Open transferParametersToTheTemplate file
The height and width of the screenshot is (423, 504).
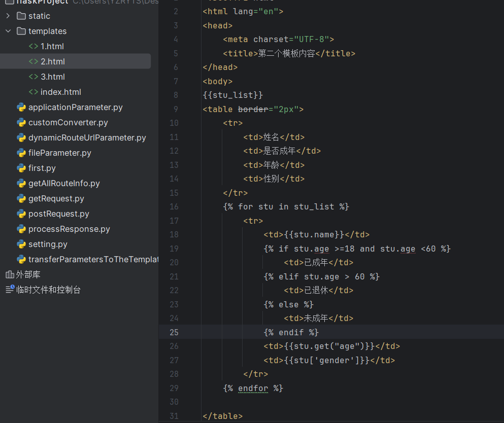pyautogui.click(x=93, y=260)
